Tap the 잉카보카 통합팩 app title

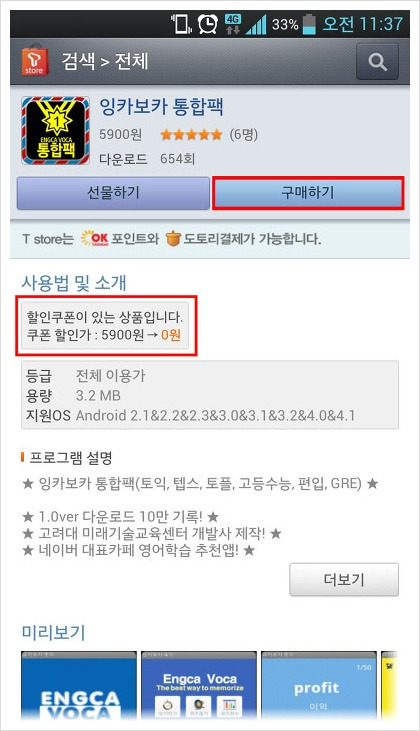coord(161,107)
